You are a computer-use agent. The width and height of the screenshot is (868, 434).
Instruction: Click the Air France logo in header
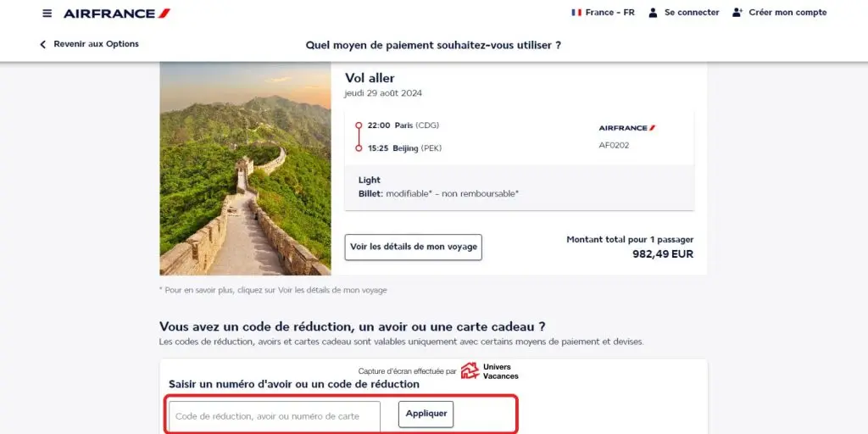[x=117, y=14]
